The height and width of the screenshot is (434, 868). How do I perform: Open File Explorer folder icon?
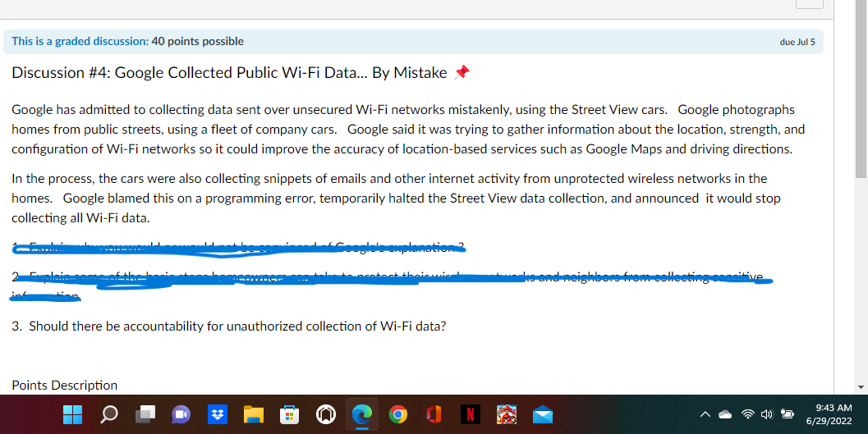[x=254, y=414]
